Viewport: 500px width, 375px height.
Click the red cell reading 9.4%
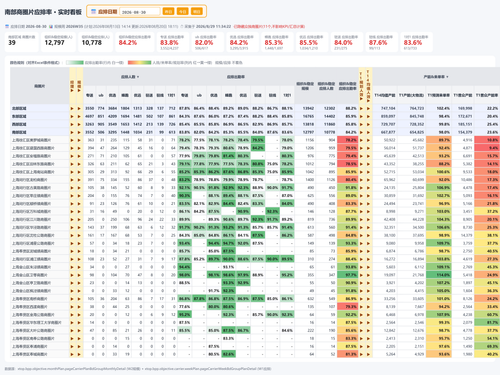click(487, 148)
